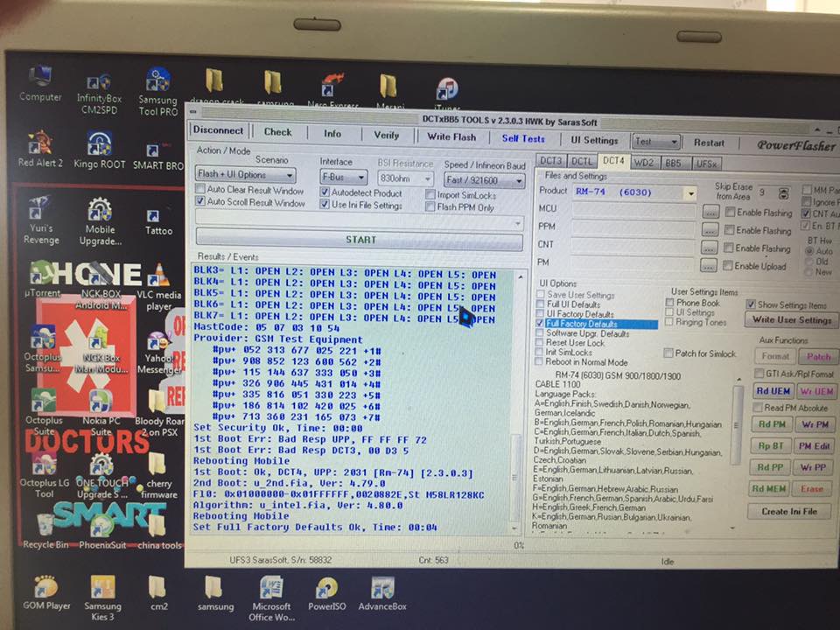Open AdvanceBox desktop shortcut
The height and width of the screenshot is (630, 840).
click(382, 593)
